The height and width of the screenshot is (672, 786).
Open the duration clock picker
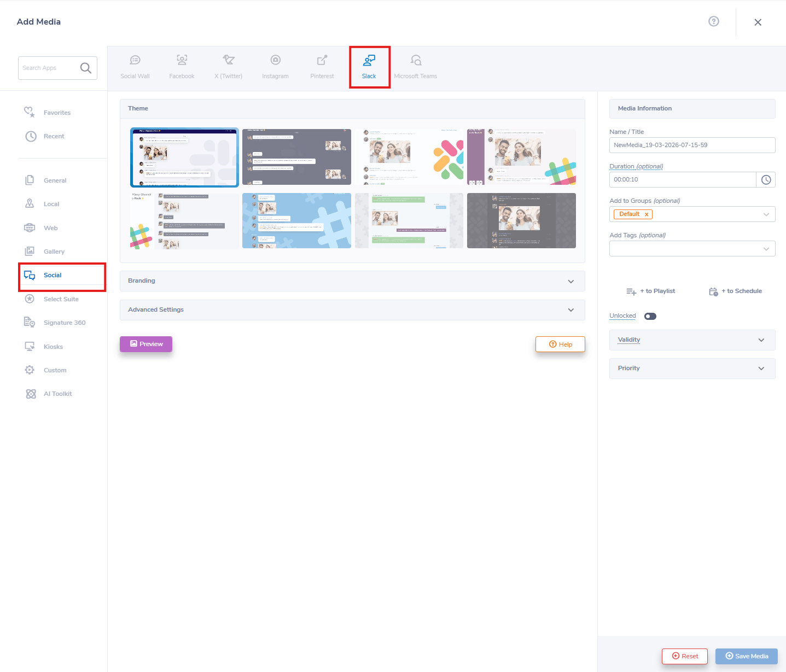point(766,179)
